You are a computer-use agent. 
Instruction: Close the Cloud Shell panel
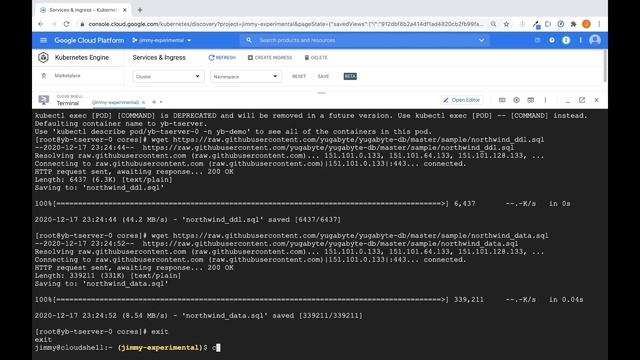click(596, 100)
